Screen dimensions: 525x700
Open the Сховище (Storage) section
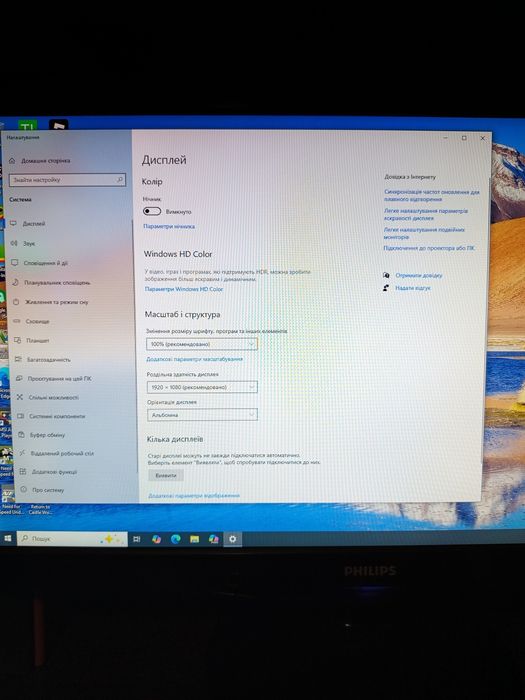click(x=31, y=321)
